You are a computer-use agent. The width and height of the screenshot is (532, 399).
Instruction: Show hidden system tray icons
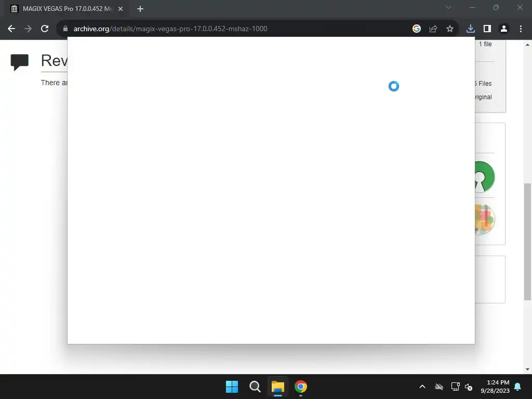click(x=422, y=387)
